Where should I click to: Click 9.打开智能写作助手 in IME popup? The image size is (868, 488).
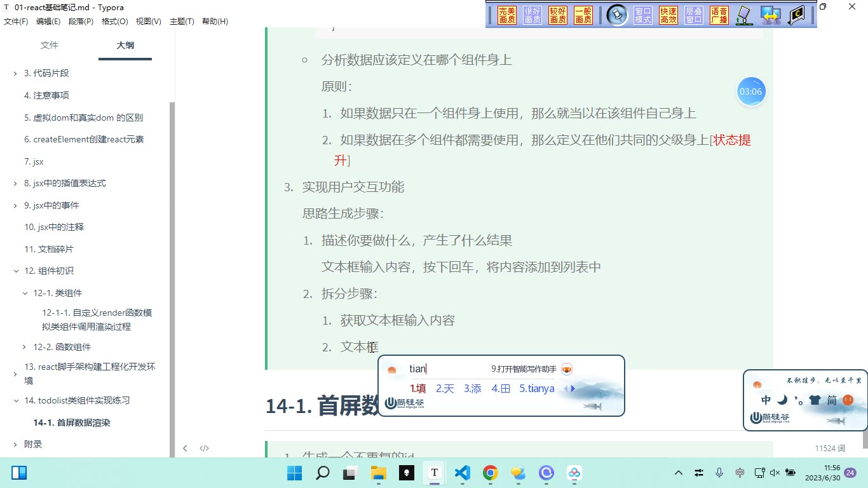pos(524,369)
